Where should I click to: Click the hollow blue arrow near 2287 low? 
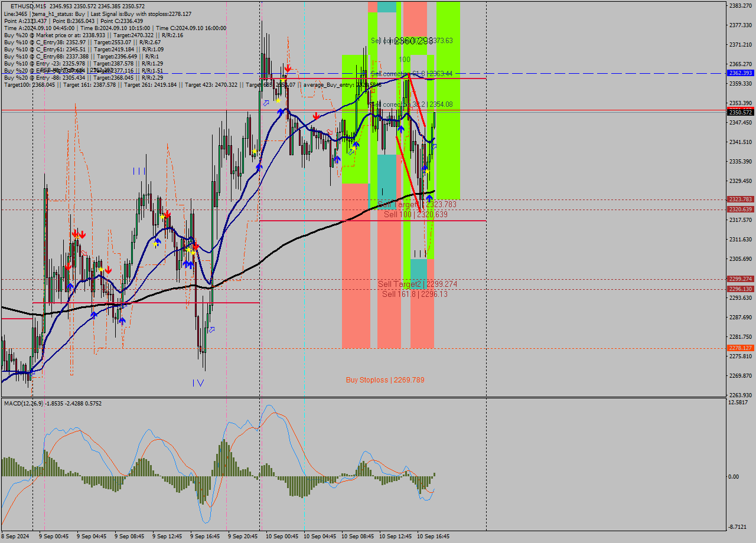(212, 329)
